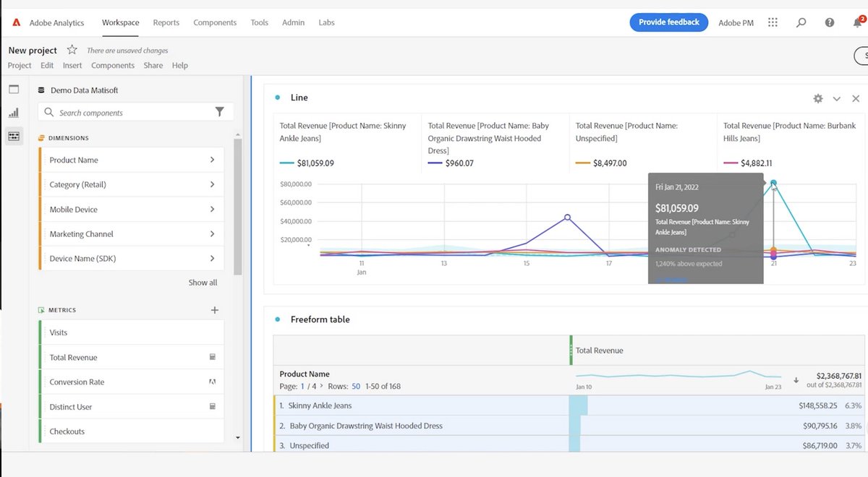Click the Conversion Rate metric type icon
This screenshot has width=868, height=477.
coord(213,382)
